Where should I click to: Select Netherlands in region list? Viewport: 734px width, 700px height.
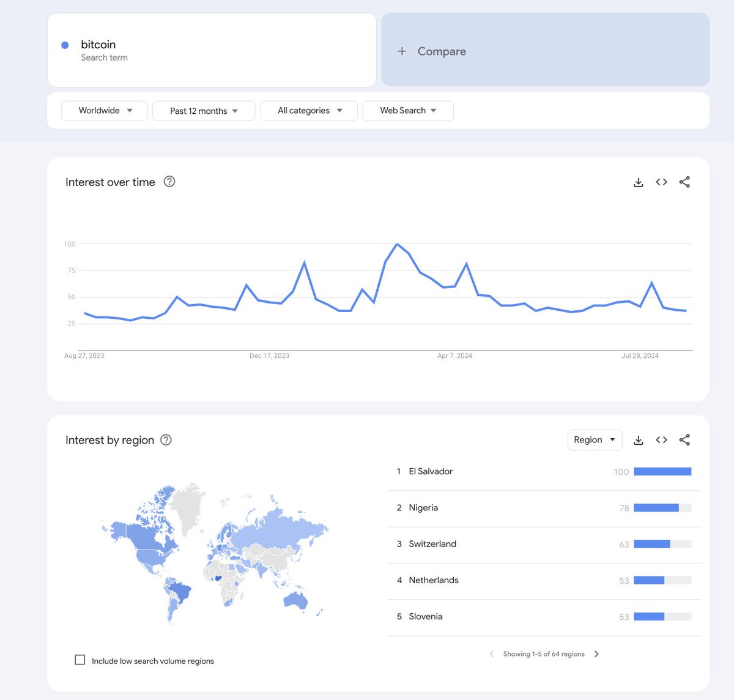[x=544, y=580]
